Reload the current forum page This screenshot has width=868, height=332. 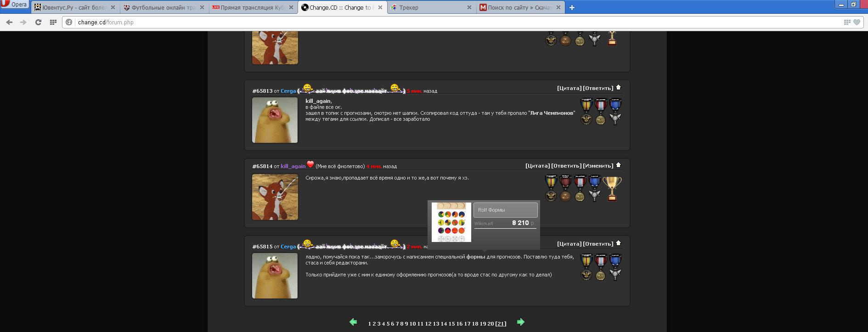[x=39, y=22]
